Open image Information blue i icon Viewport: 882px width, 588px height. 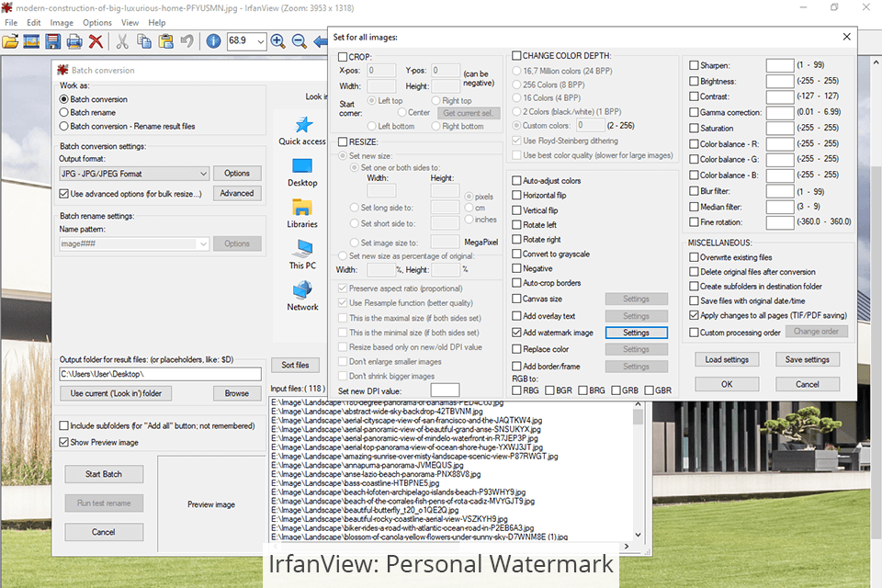213,41
